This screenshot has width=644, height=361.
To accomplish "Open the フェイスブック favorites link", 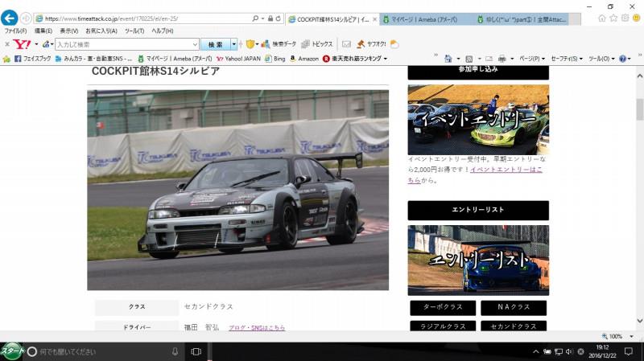I will [x=33, y=59].
